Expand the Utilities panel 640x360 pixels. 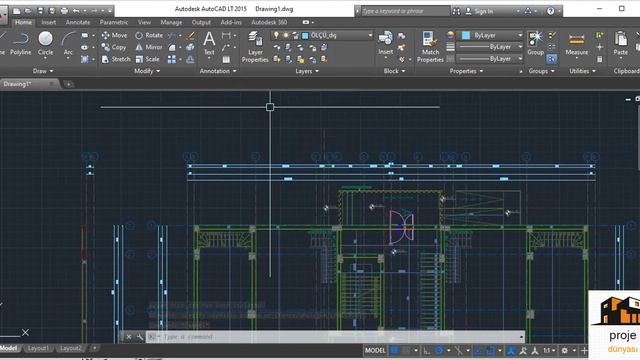click(582, 71)
